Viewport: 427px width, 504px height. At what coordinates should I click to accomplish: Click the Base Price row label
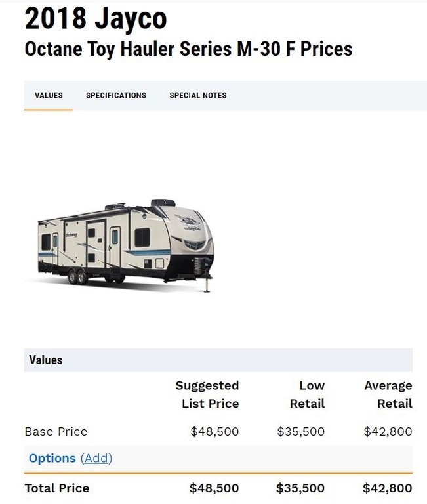56,431
